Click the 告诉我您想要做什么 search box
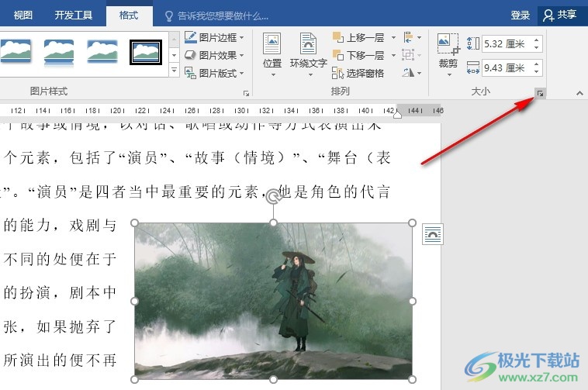This screenshot has height=390, width=588. 223,16
